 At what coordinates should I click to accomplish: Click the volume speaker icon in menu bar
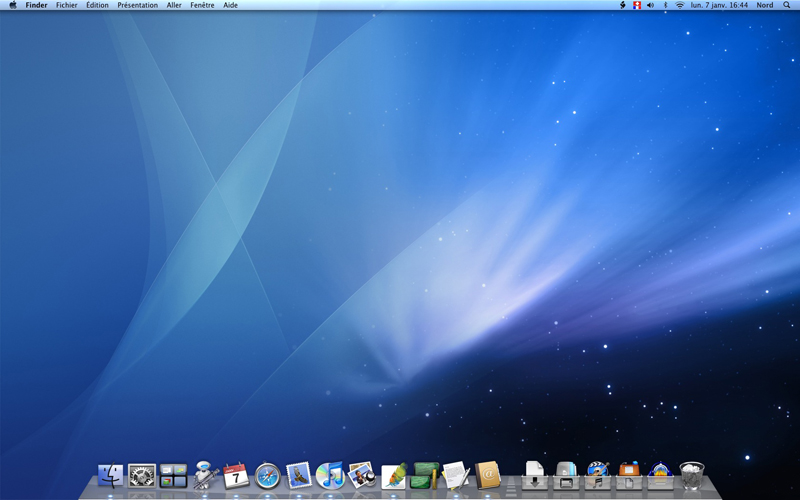click(x=651, y=5)
